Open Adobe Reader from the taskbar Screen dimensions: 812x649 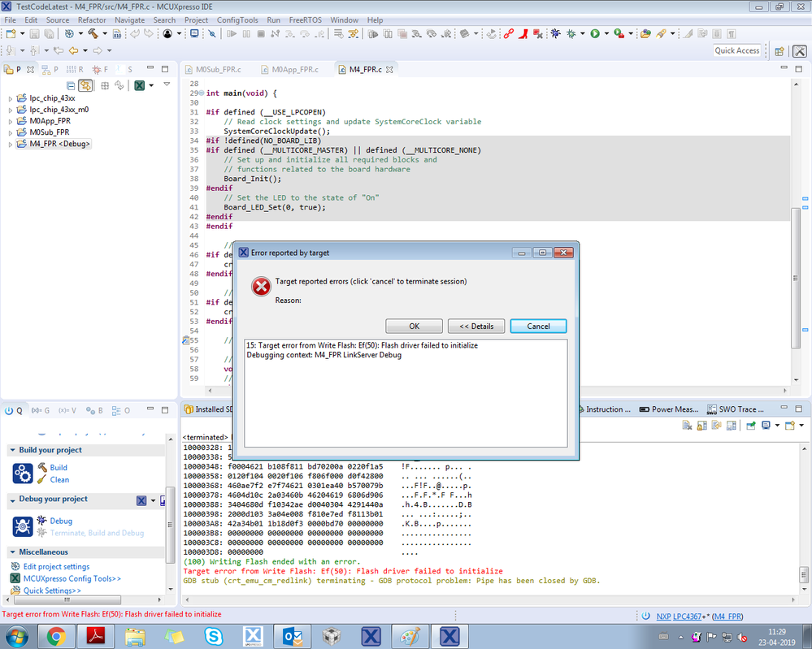95,636
